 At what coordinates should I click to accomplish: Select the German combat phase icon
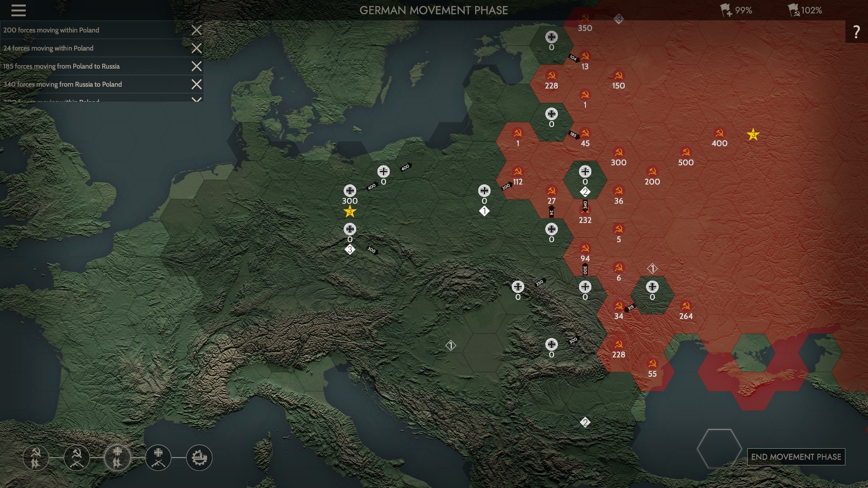(158, 457)
